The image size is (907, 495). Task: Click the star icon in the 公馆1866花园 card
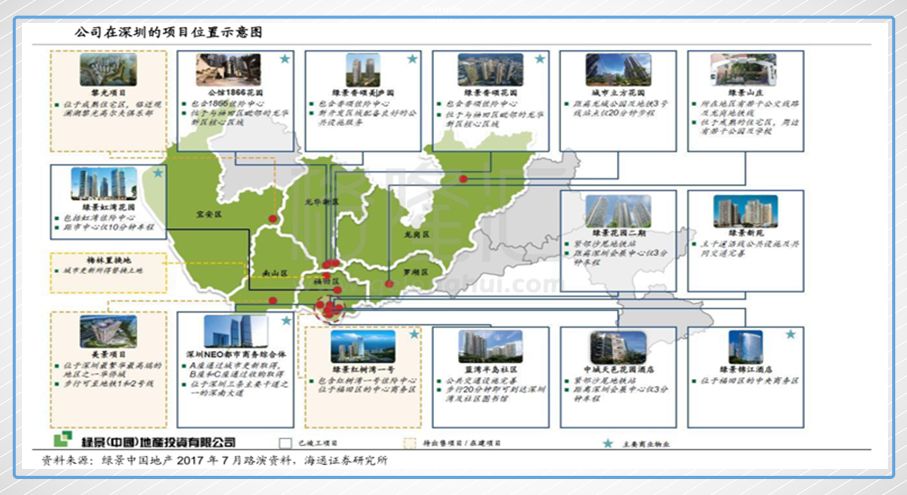pos(285,59)
